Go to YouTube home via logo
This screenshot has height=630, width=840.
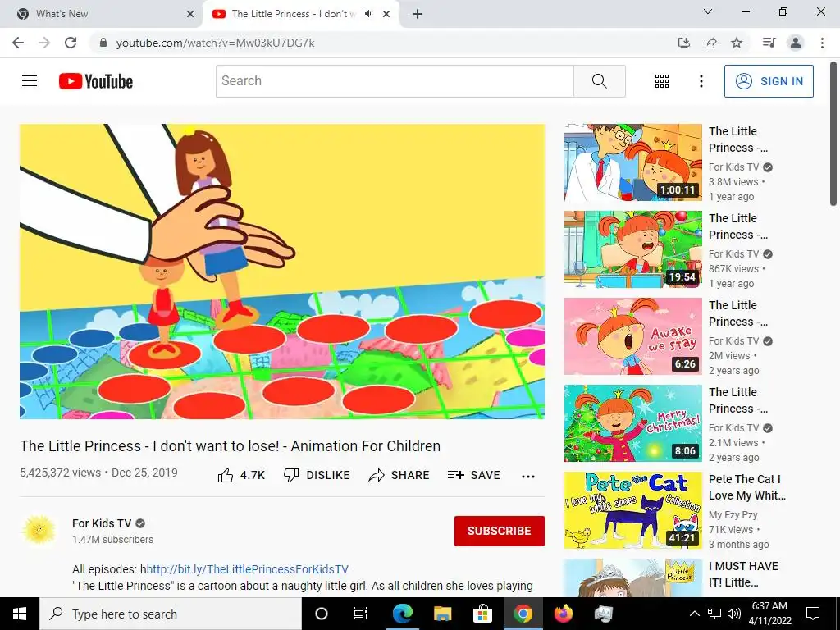pos(96,81)
